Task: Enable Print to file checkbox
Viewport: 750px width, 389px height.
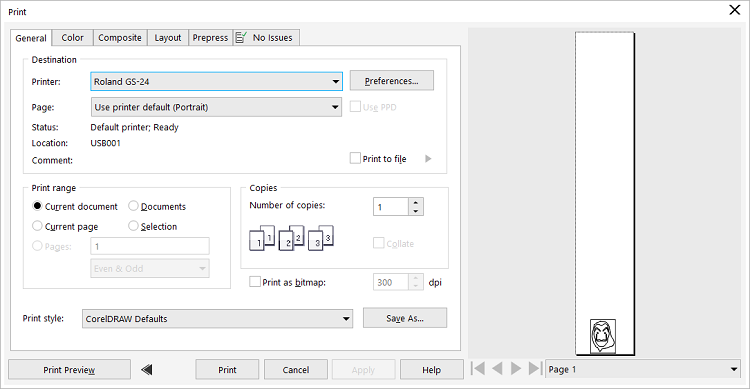Action: (x=355, y=158)
